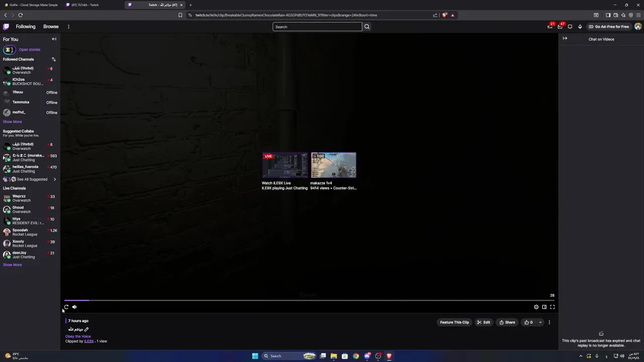Open Obey the Voice category link

click(78, 336)
